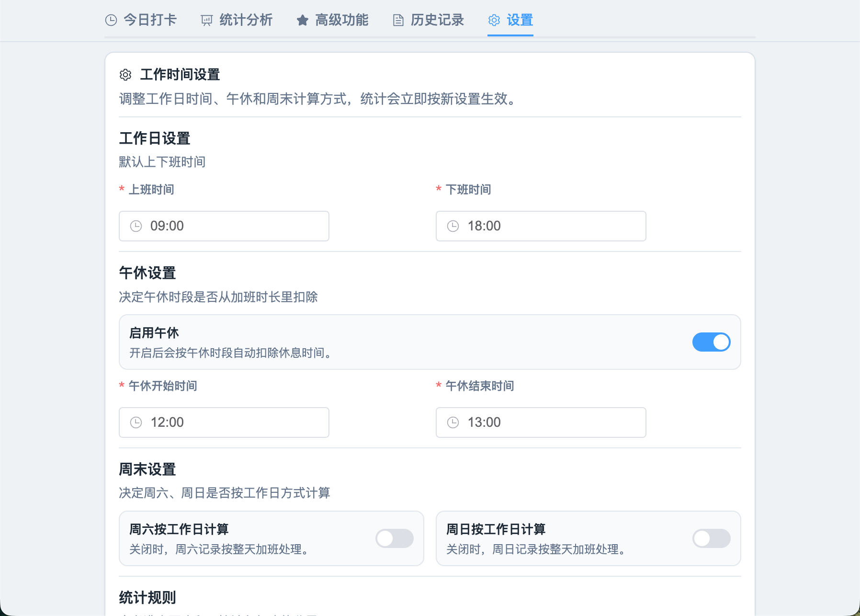Select the 高级功能 tab
This screenshot has height=616, width=860.
(341, 20)
